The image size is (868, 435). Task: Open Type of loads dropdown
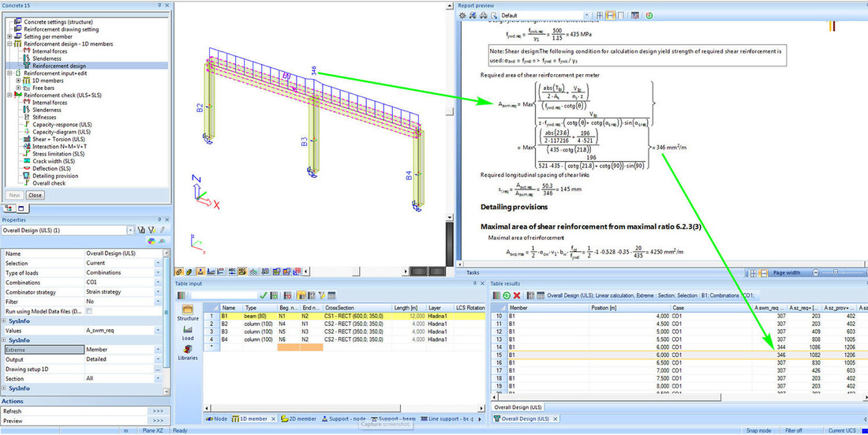[159, 272]
